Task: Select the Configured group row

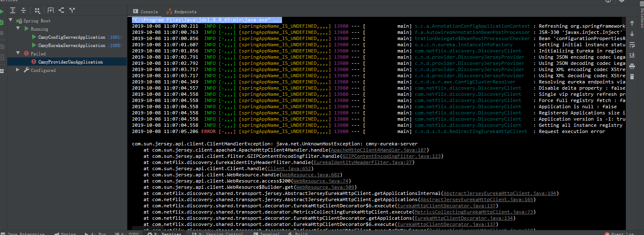Action: (67, 70)
